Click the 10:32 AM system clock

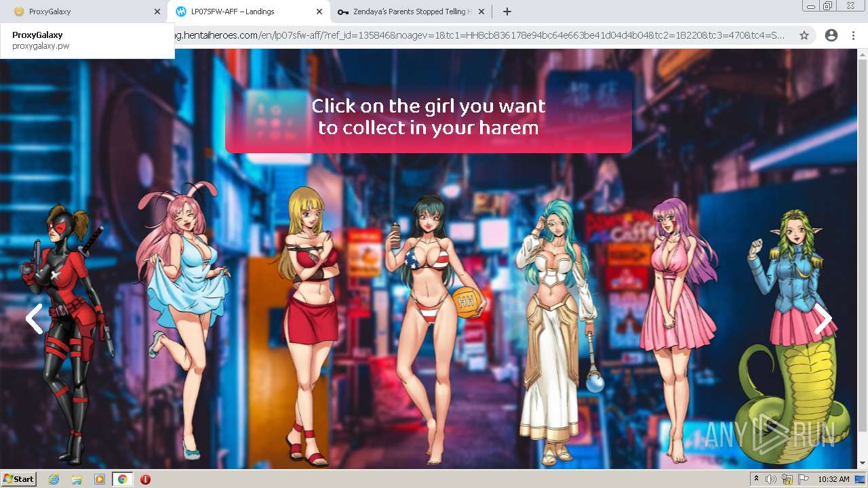click(x=833, y=479)
